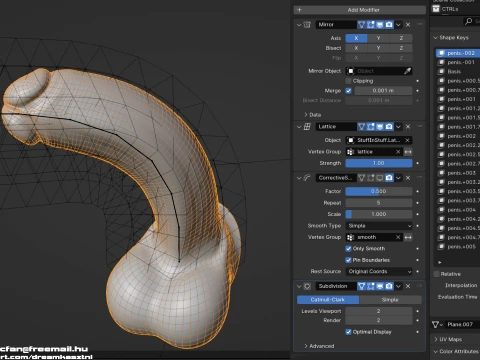
Task: Toggle CorrectiveSmooth render camera icon
Action: pos(389,178)
